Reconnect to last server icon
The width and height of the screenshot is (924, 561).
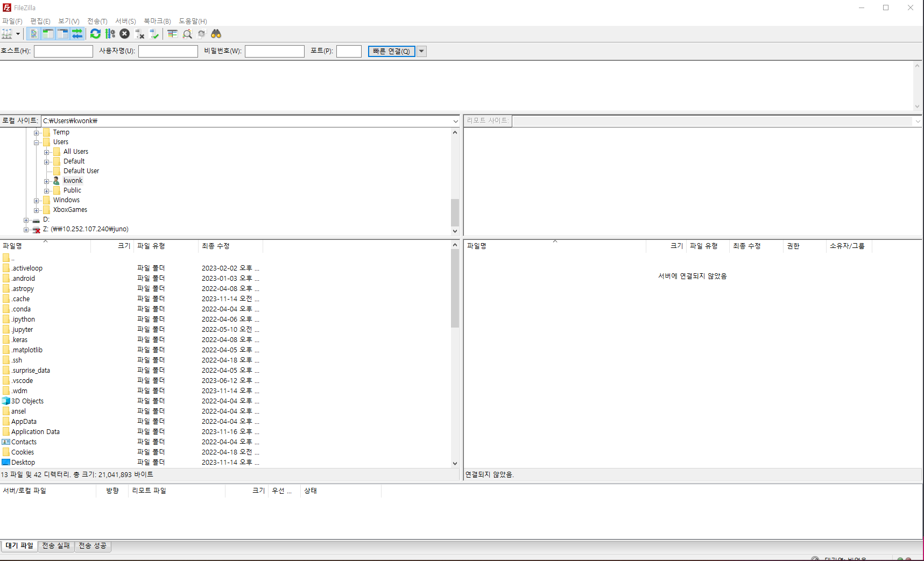pyautogui.click(x=154, y=34)
